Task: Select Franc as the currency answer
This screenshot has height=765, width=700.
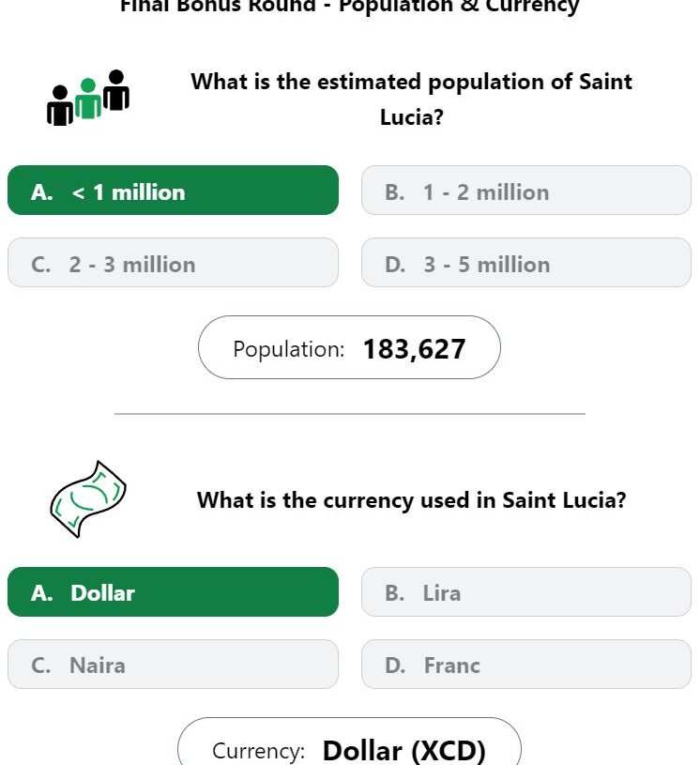Action: click(x=526, y=664)
